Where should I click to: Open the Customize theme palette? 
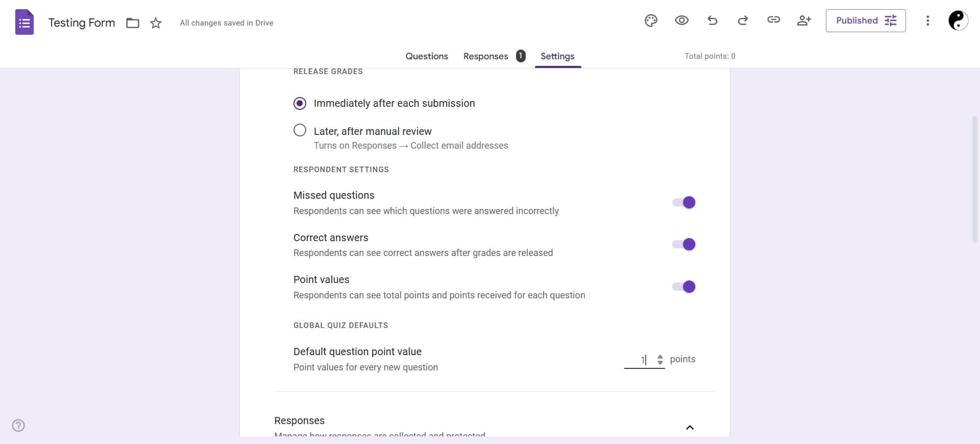(651, 21)
